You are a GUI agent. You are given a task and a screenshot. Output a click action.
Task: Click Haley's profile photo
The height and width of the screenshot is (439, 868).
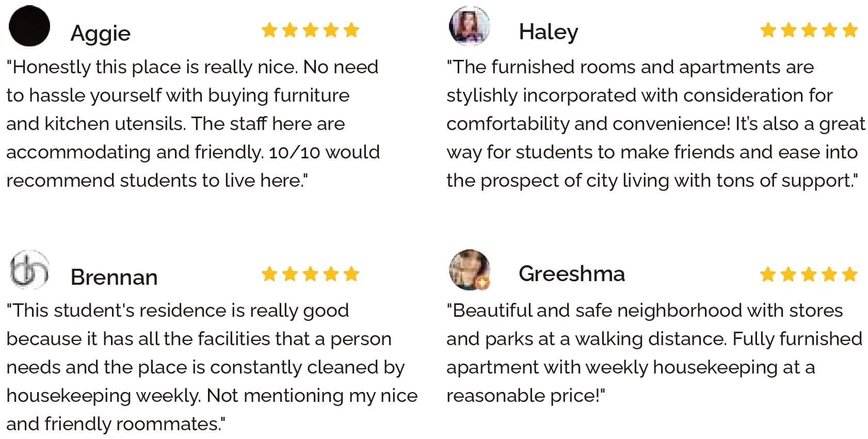coord(469,26)
